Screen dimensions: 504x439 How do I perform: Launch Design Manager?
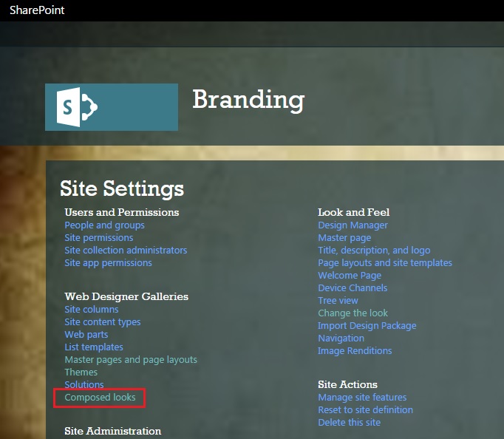coord(353,225)
